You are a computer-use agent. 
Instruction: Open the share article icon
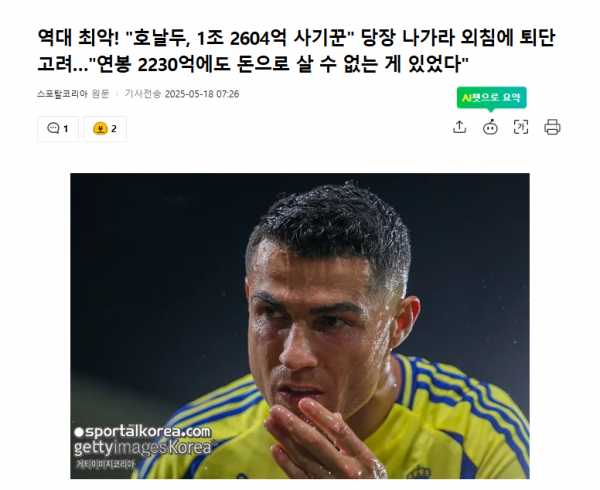[459, 127]
